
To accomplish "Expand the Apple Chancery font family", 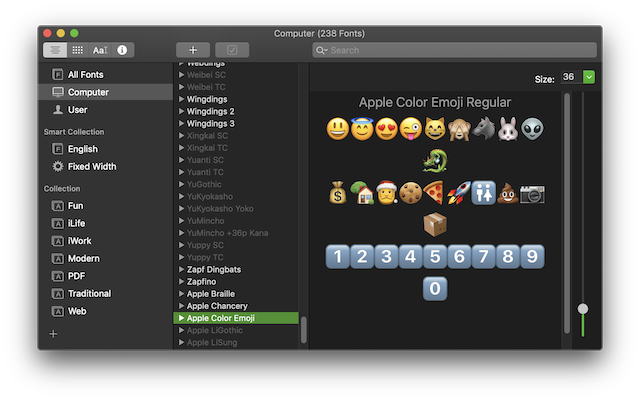I will [182, 306].
